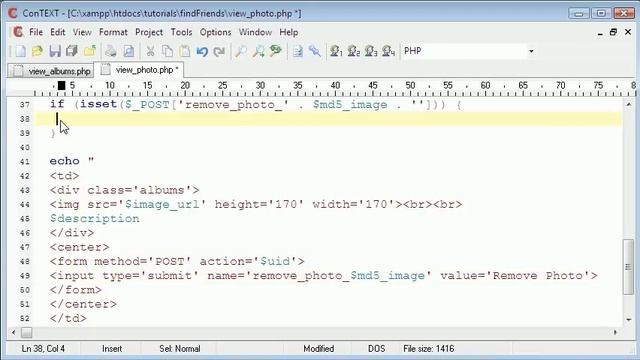
Task: Click the horizontal scrollbar right arrow
Action: 616,333
